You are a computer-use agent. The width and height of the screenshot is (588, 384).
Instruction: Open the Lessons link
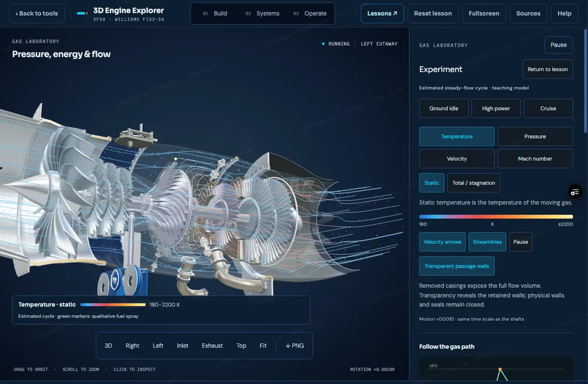click(382, 14)
